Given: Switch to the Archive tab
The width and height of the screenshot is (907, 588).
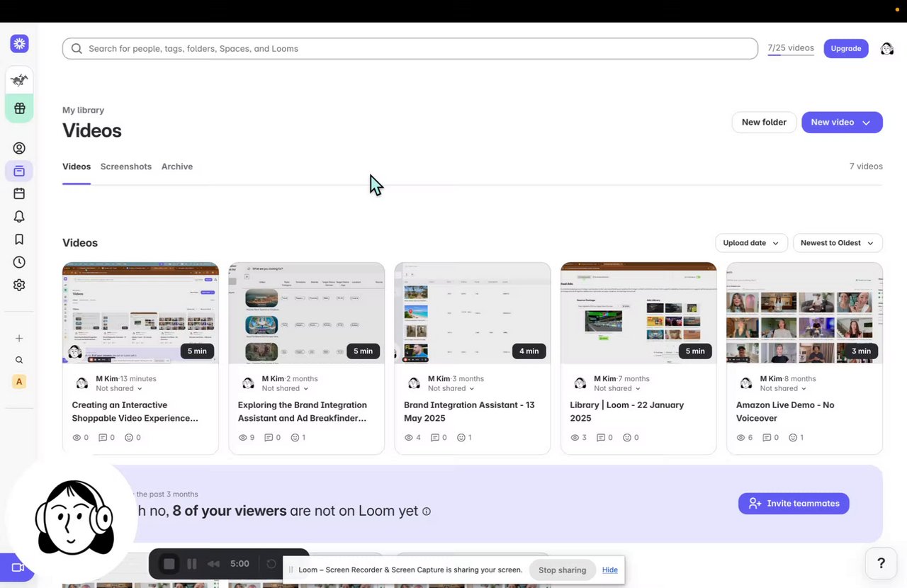Looking at the screenshot, I should point(177,166).
